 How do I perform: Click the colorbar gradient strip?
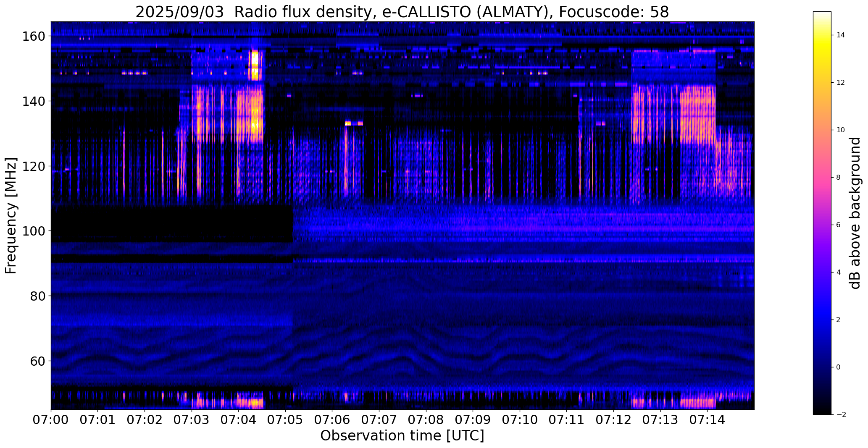[822, 213]
